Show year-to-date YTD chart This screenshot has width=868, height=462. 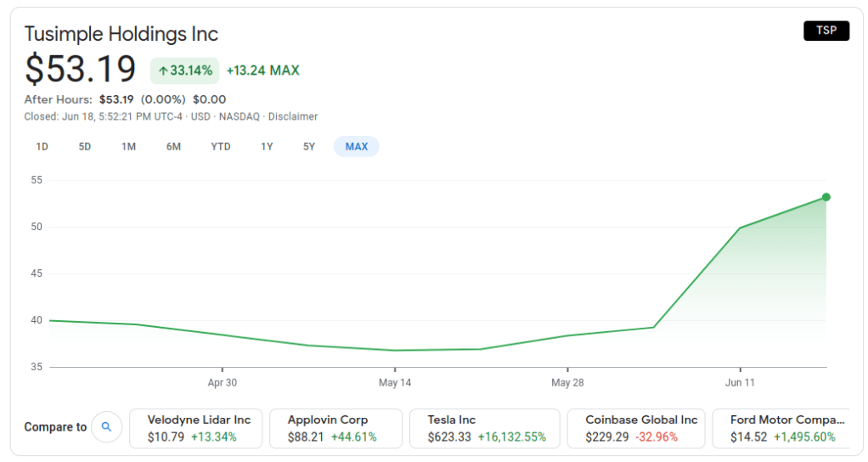point(220,147)
